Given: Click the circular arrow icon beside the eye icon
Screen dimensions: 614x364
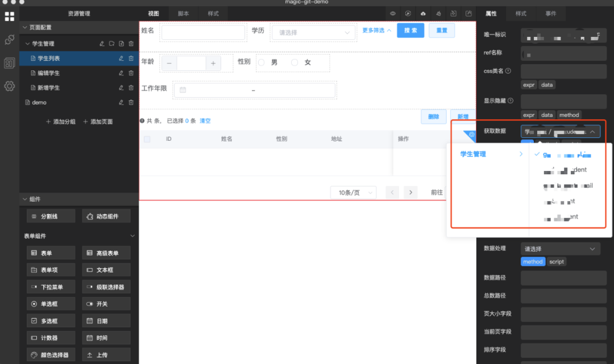Looking at the screenshot, I should tap(408, 13).
